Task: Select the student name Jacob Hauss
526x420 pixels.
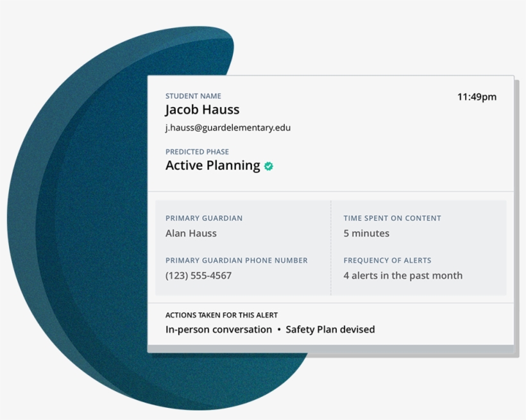Action: tap(202, 110)
